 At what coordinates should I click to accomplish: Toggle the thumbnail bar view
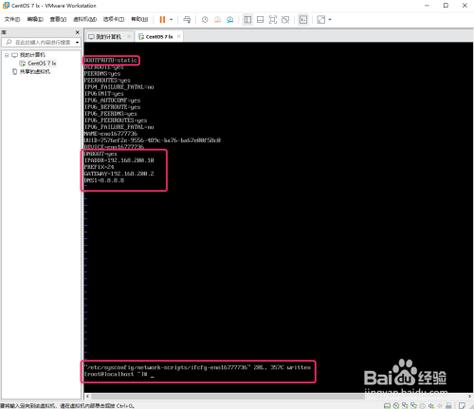point(260,20)
